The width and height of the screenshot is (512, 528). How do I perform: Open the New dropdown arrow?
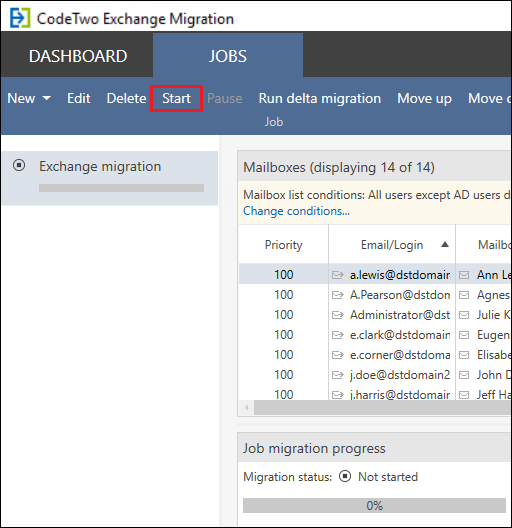coord(47,98)
